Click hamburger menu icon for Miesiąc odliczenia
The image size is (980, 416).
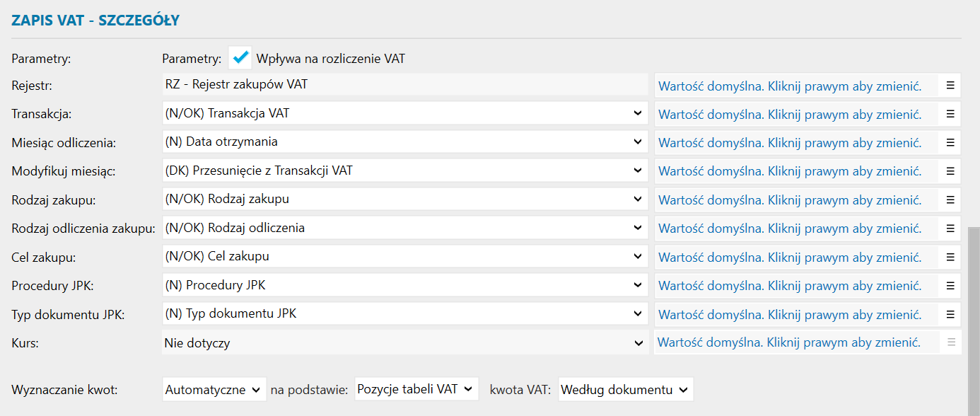pyautogui.click(x=950, y=142)
